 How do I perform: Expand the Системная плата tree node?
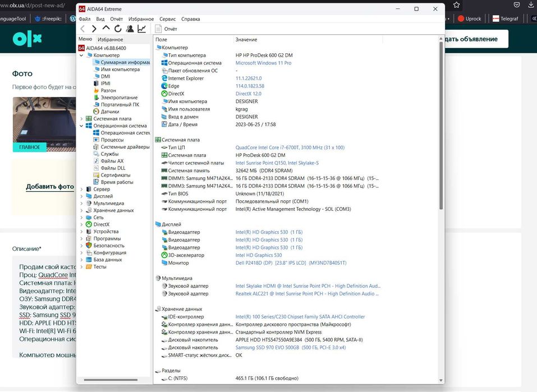pyautogui.click(x=81, y=119)
